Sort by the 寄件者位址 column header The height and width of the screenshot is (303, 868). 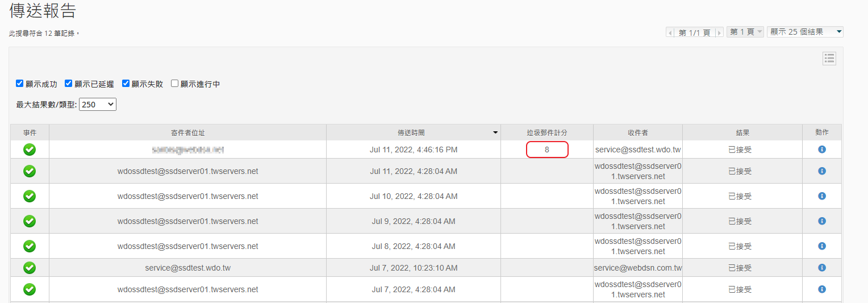(x=187, y=132)
